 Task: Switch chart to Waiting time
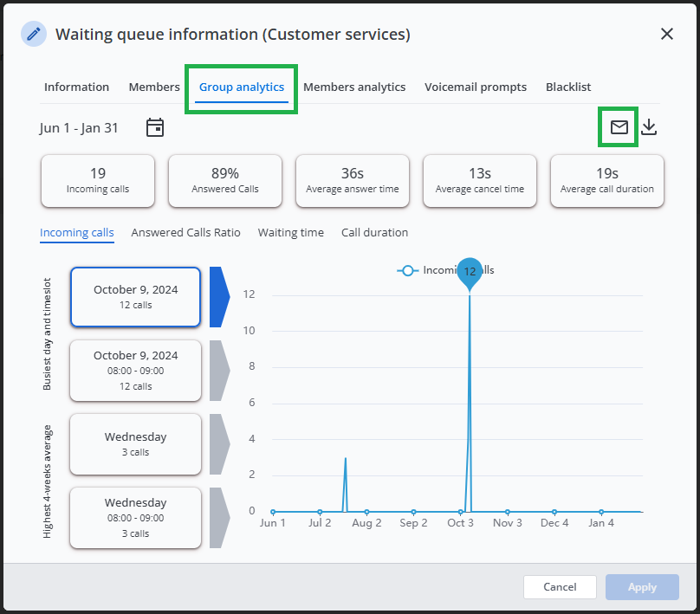click(290, 232)
